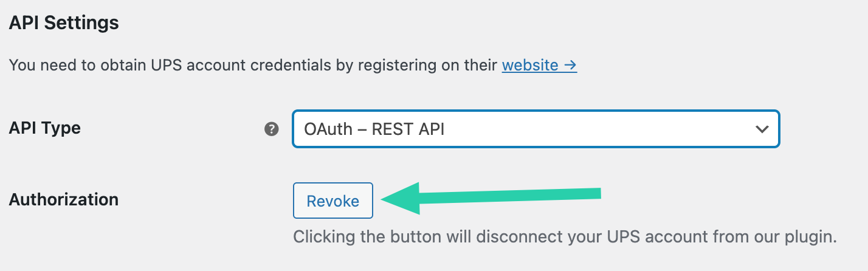Click the "API Type" field label
The height and width of the screenshot is (271, 868).
tap(45, 129)
